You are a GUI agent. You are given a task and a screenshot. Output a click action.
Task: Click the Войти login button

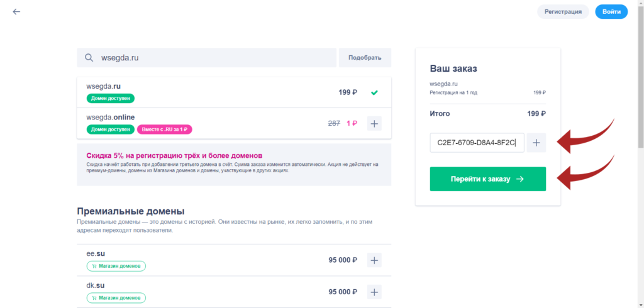click(x=611, y=12)
